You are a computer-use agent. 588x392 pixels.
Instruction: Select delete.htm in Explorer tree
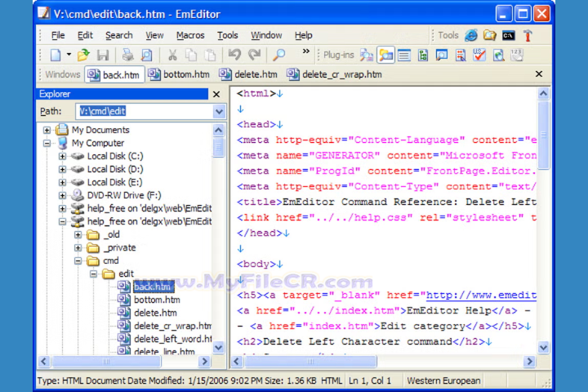click(x=155, y=313)
